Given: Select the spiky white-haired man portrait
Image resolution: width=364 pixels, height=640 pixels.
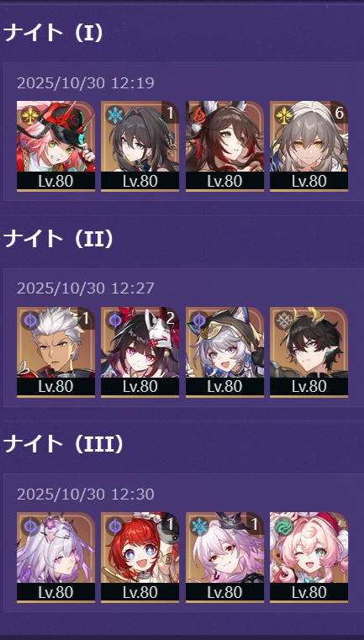Looking at the screenshot, I should pyautogui.click(x=56, y=352).
